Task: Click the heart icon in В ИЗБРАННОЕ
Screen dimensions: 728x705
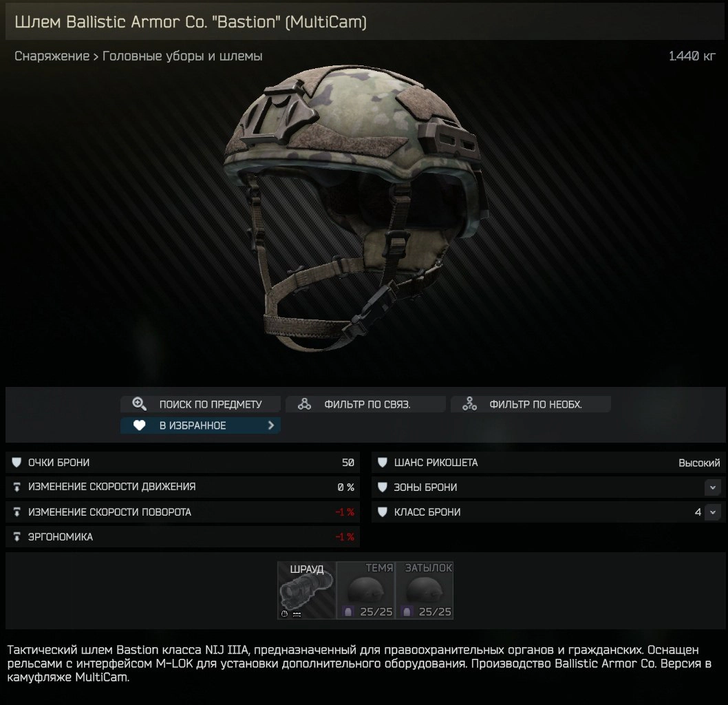Action: (139, 425)
